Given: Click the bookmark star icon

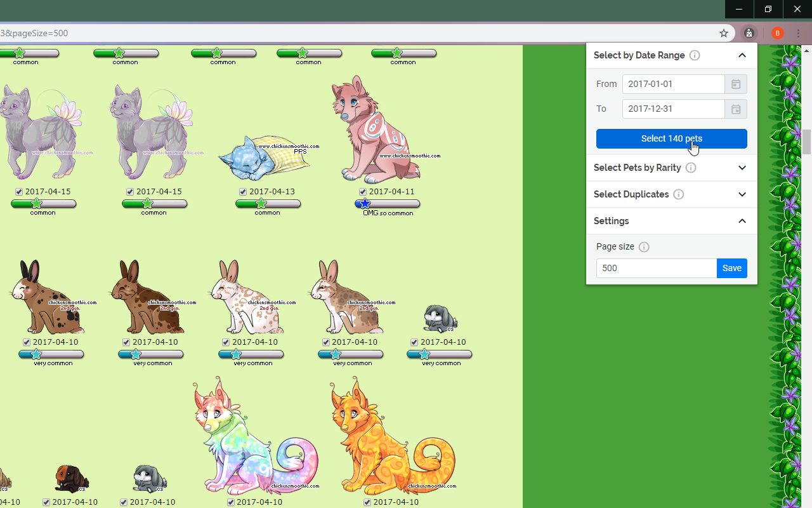Looking at the screenshot, I should point(724,33).
